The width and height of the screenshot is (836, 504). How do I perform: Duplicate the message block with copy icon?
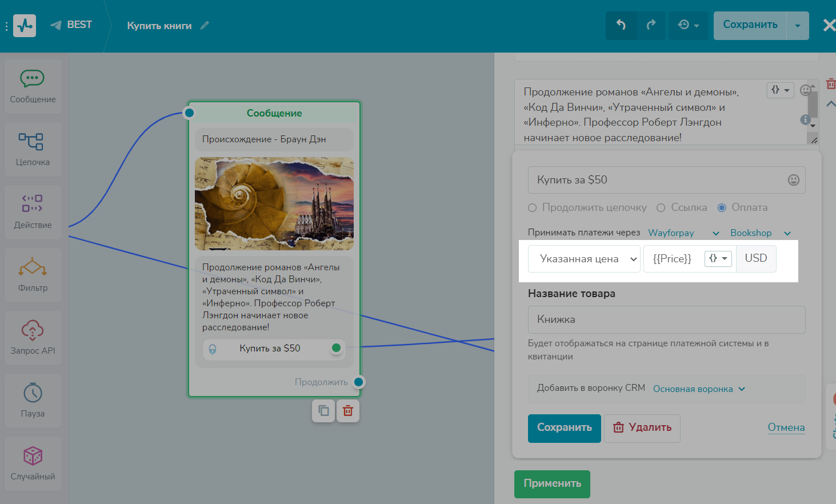[x=323, y=411]
